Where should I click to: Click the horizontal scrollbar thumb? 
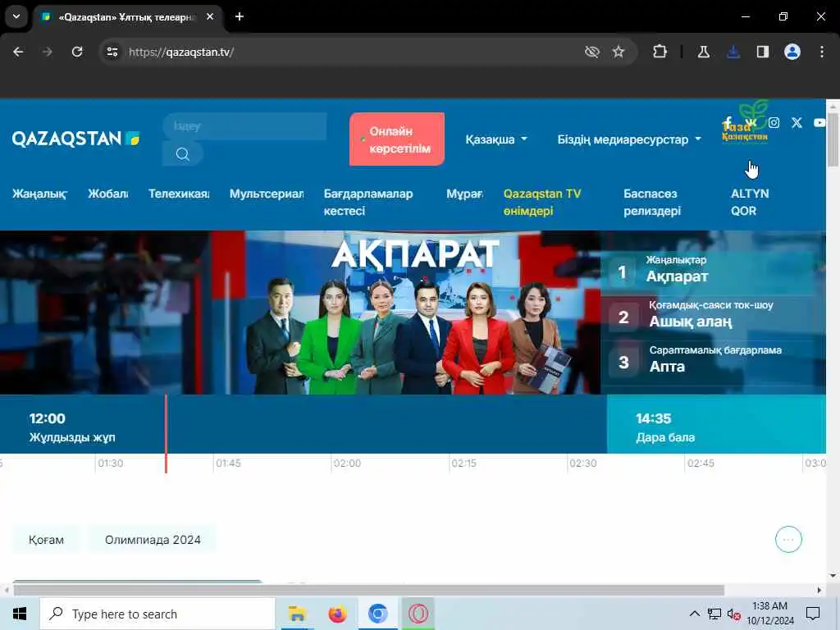[x=368, y=590]
